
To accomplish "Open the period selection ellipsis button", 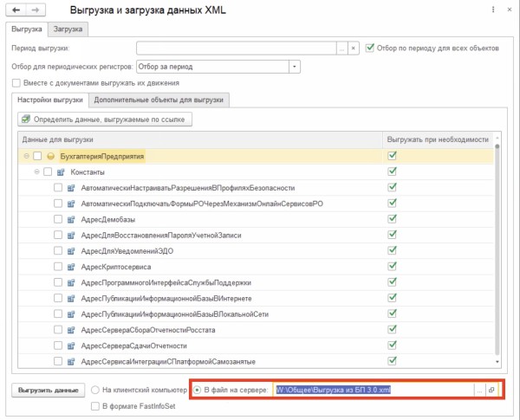I will point(341,48).
